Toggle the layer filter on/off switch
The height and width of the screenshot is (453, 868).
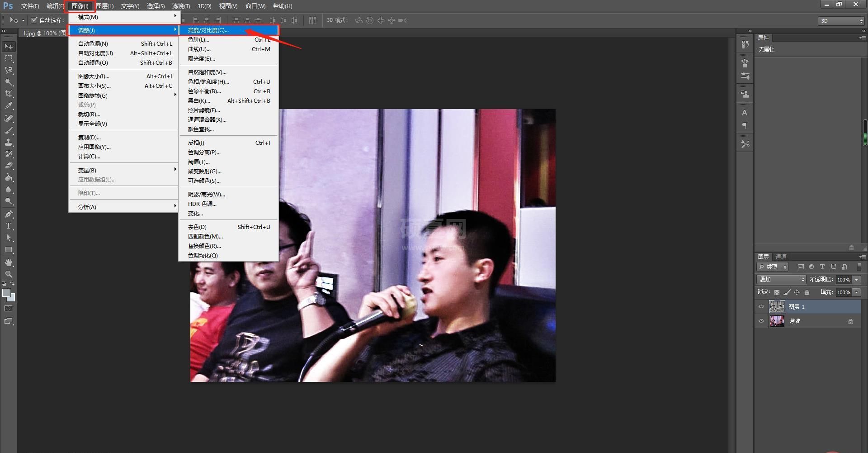pyautogui.click(x=859, y=267)
